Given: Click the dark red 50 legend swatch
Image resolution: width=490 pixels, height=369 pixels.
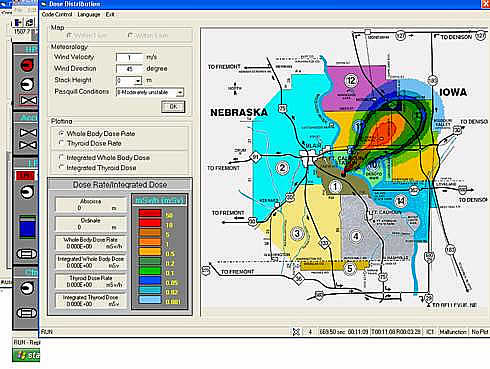Looking at the screenshot, I should [150, 213].
